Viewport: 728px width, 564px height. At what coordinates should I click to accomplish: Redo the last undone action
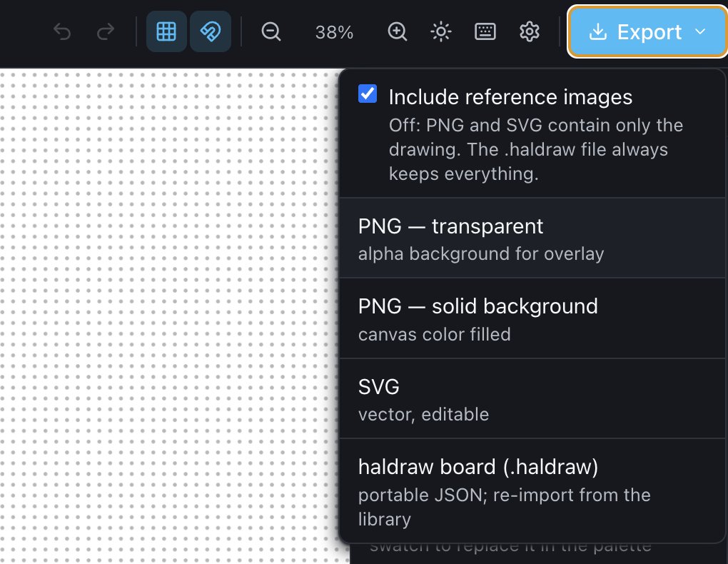click(106, 31)
